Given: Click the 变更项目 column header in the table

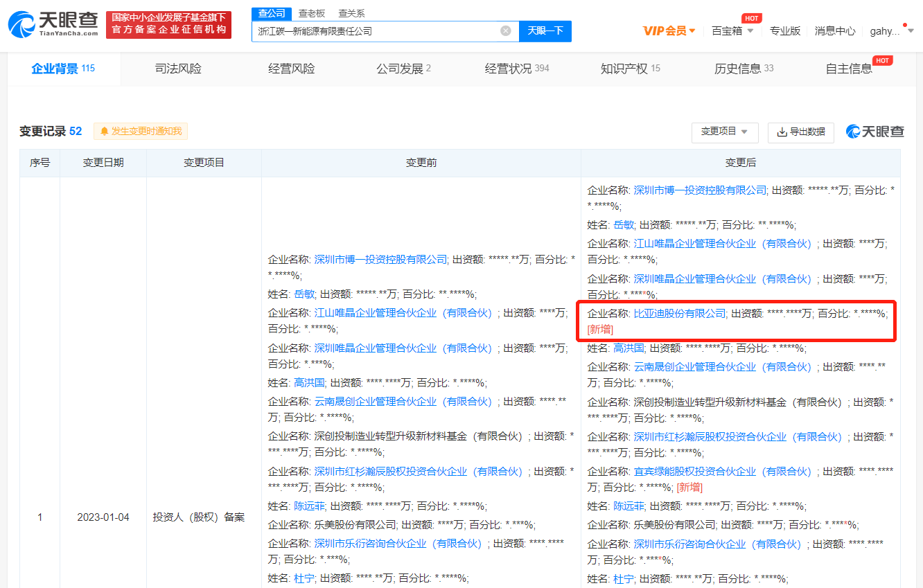Looking at the screenshot, I should (204, 163).
